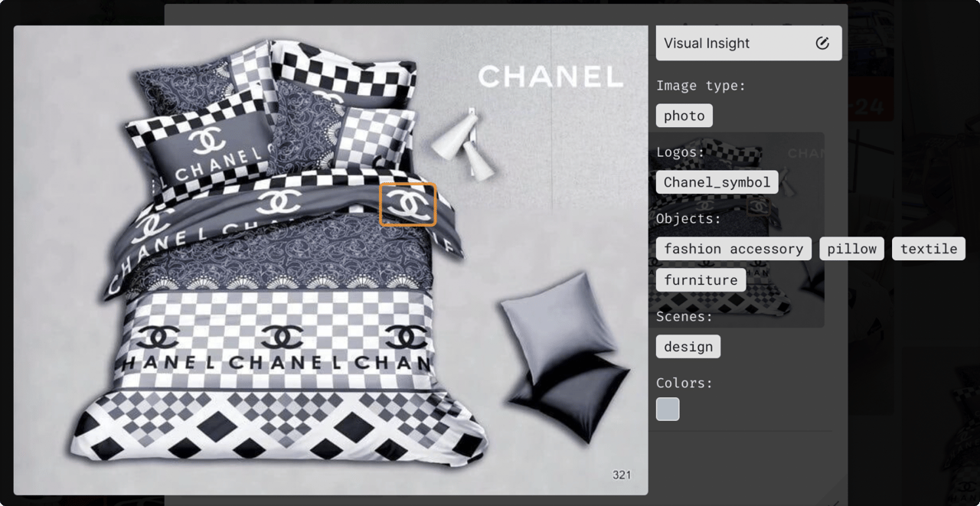The image size is (980, 506).
Task: Click the "Chanel_symbol" logo tag
Action: point(716,181)
